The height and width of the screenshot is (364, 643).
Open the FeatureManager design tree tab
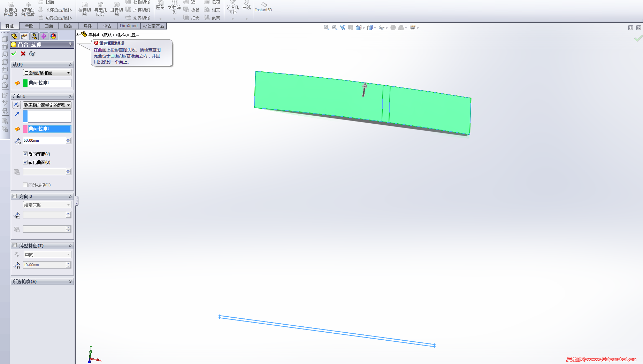click(14, 36)
